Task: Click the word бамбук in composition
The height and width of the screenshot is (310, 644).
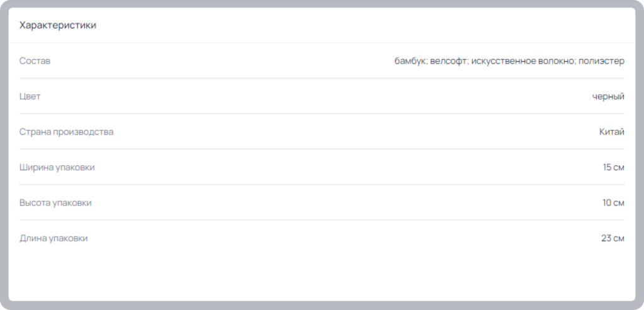Action: 410,61
